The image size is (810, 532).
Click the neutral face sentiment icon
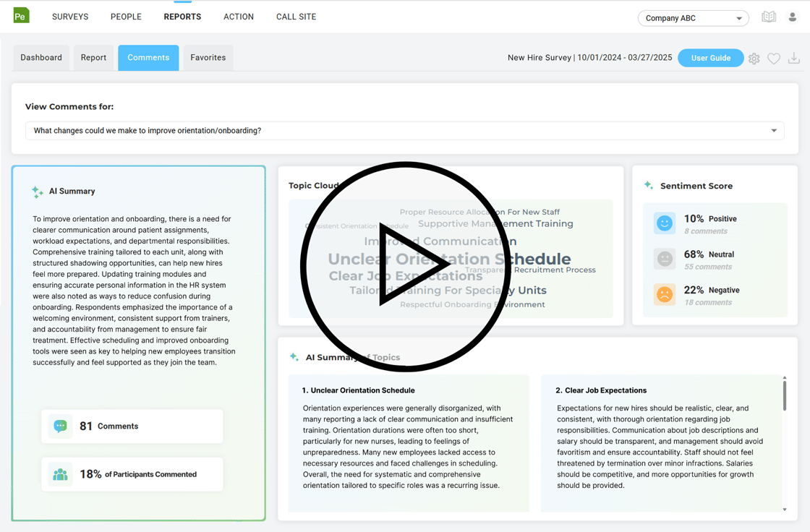coord(664,259)
